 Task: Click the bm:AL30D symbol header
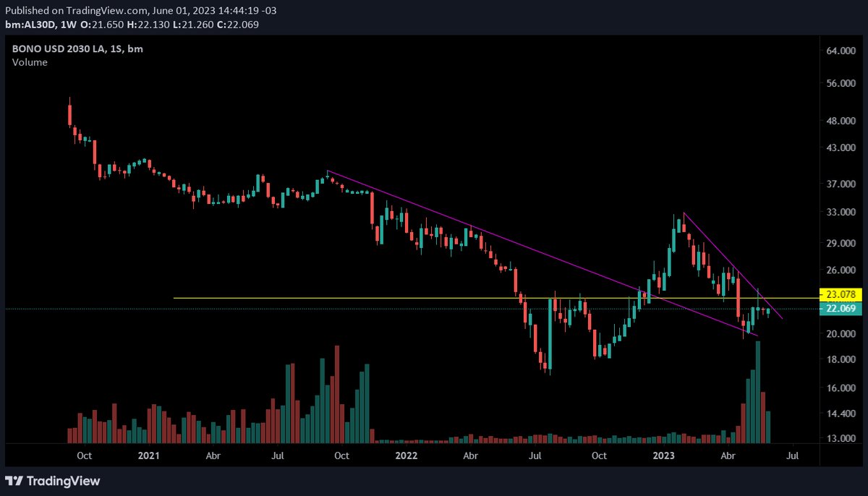point(31,25)
